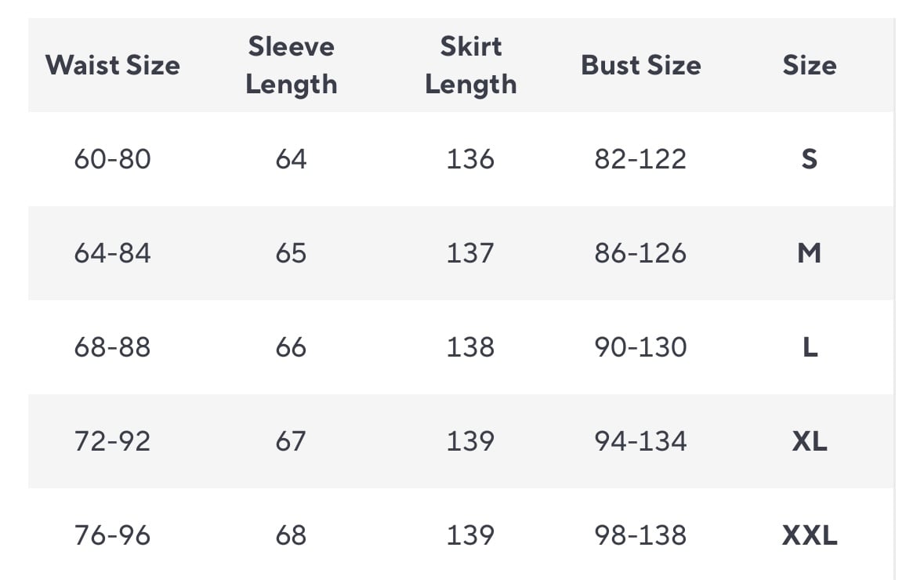This screenshot has width=924, height=580.
Task: Pick the XXL size label
Action: tap(809, 535)
